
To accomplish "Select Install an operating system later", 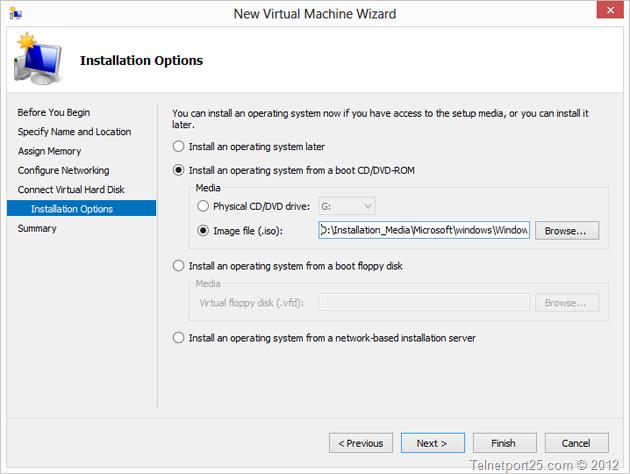I will 178,147.
